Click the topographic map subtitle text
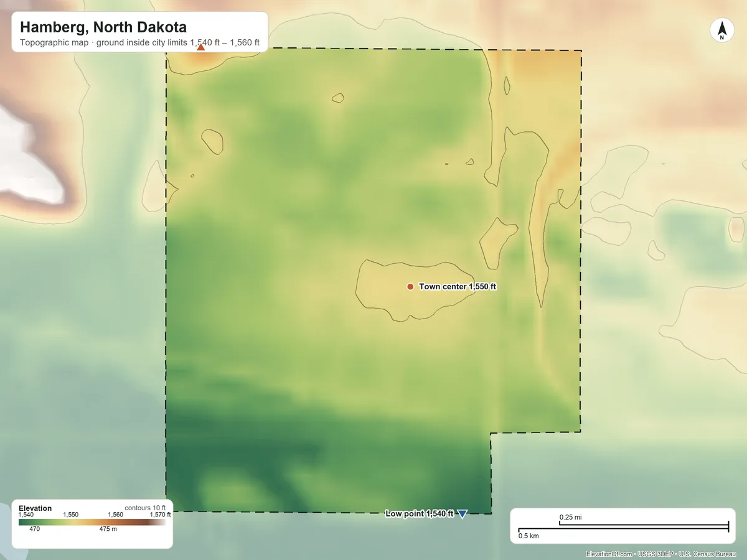Viewport: 747px width, 560px height. coord(139,44)
